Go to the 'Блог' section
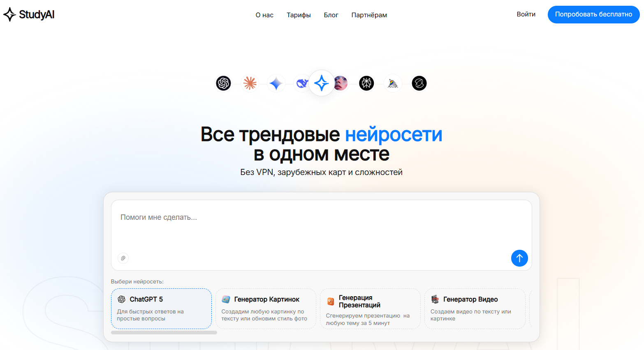This screenshot has width=644, height=350. tap(331, 15)
